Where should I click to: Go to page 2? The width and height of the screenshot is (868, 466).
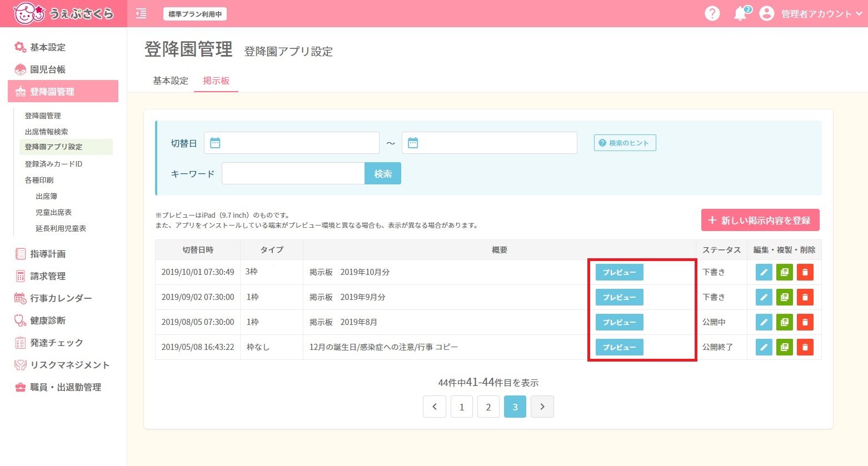488,407
